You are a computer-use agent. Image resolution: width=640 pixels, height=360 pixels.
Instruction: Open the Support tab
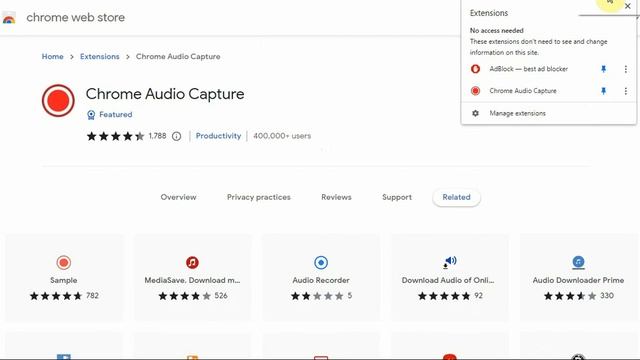(x=397, y=197)
